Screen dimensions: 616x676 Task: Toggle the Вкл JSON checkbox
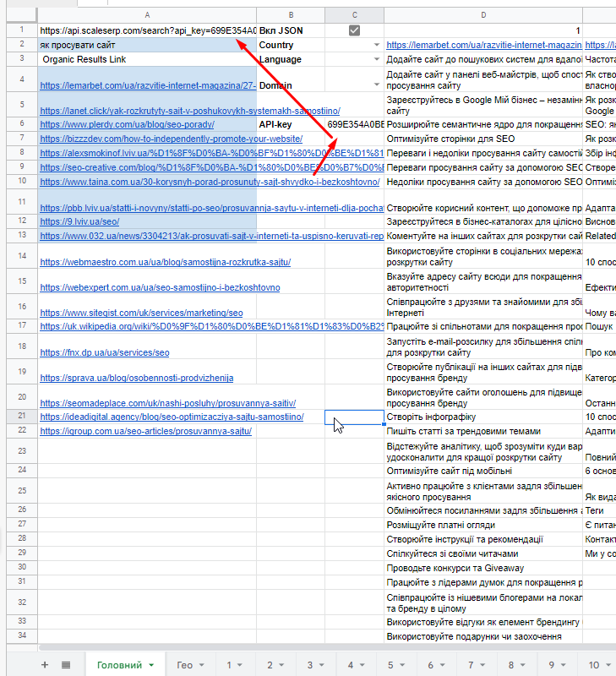pos(354,30)
